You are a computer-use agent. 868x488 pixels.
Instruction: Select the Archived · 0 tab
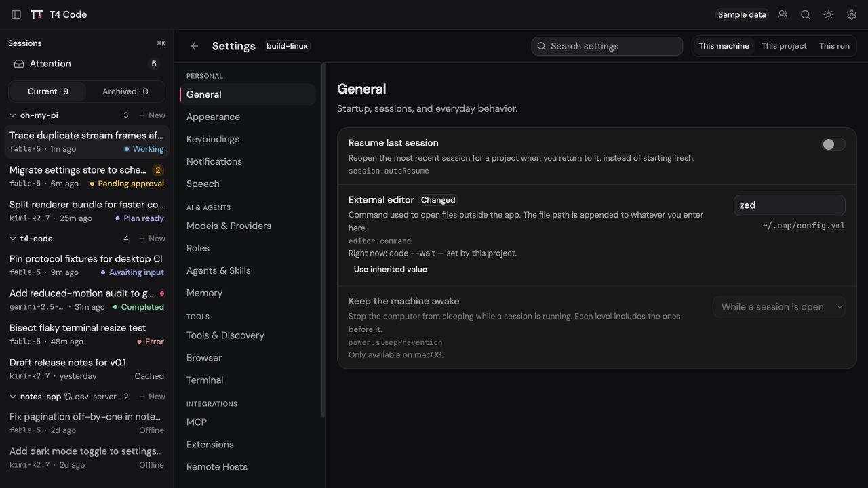click(x=125, y=91)
